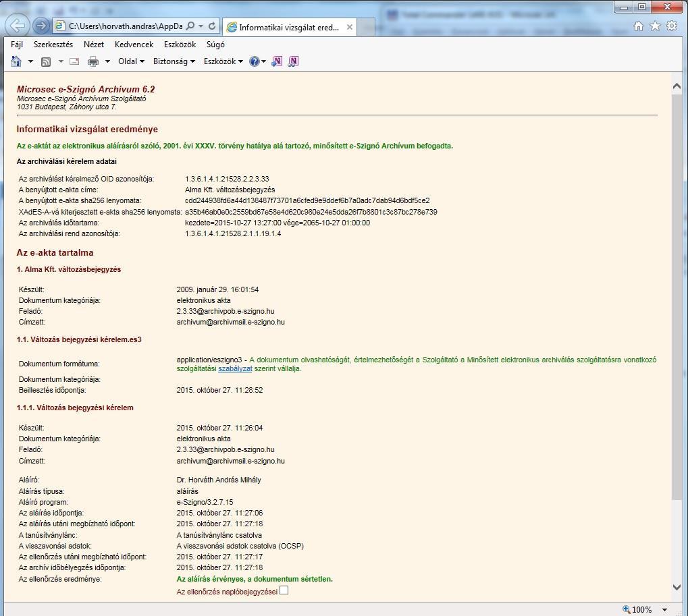Go back with the browser Back arrow

coord(18,26)
